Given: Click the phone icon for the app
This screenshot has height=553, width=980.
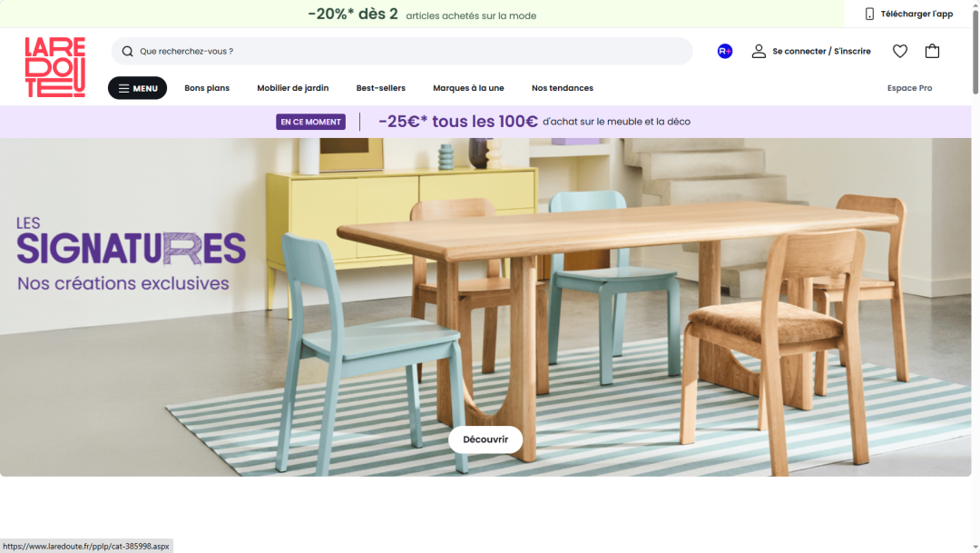Looking at the screenshot, I should point(869,14).
